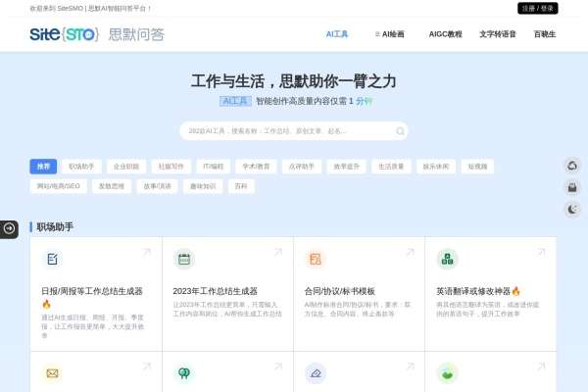Open the briefcase icon in right sidebar
588x392 pixels.
click(x=572, y=187)
